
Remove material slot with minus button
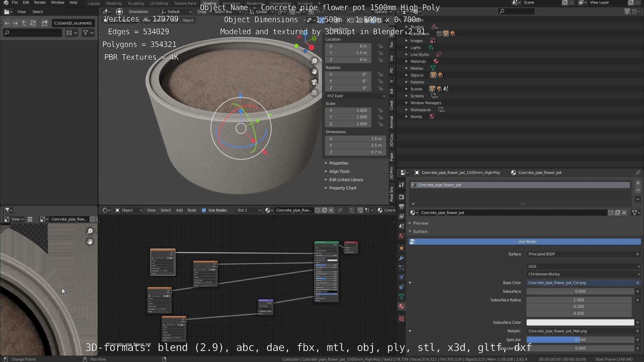[638, 190]
